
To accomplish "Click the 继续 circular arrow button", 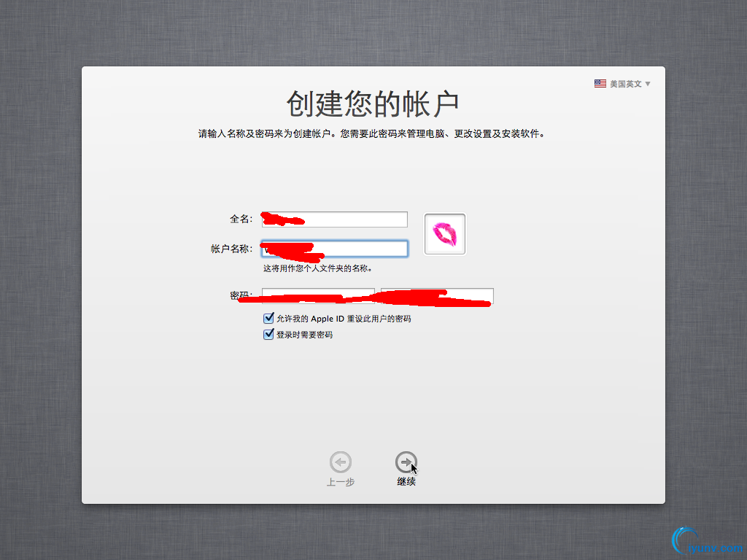I will pyautogui.click(x=406, y=461).
